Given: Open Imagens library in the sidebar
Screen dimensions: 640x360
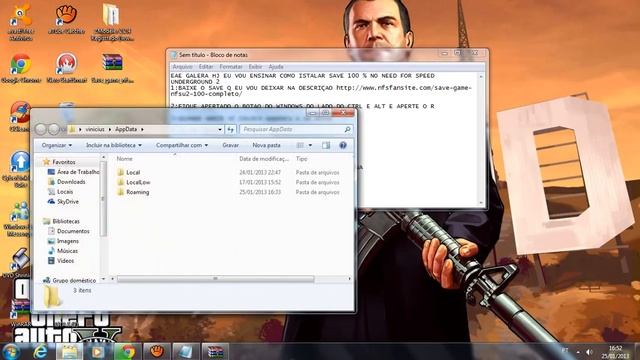Looking at the screenshot, I should [68, 241].
